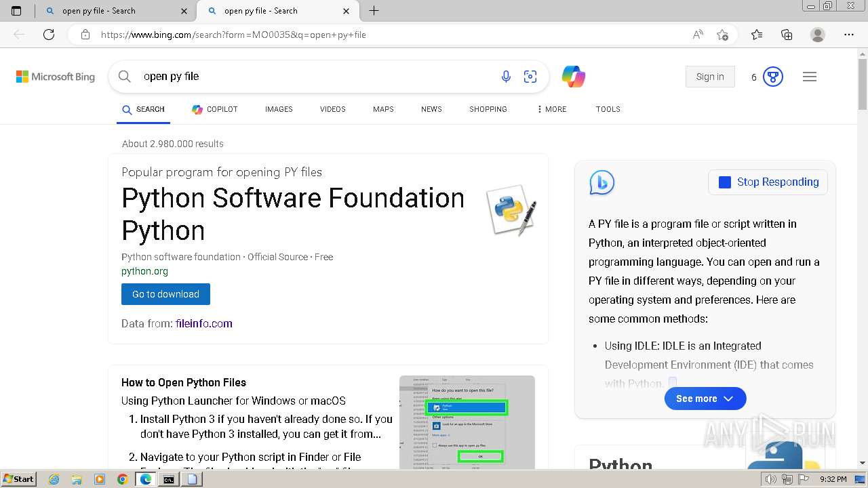Open the MAPS tab
Screen dimensions: 868x488
click(x=383, y=109)
